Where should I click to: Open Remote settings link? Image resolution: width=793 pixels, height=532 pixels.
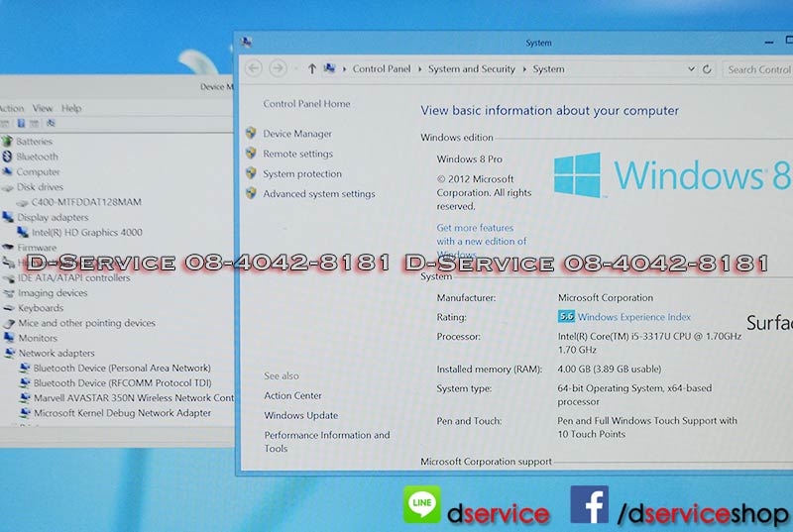(x=298, y=154)
